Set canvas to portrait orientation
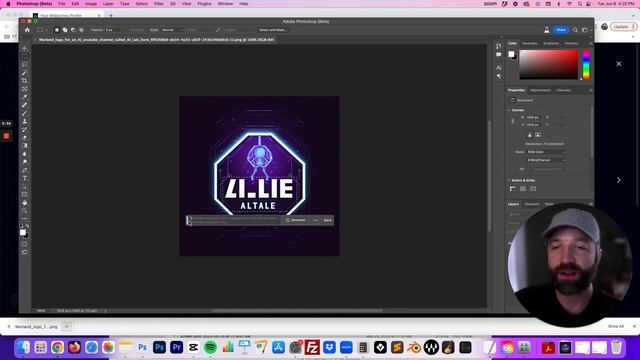The width and height of the screenshot is (640, 360). click(529, 135)
